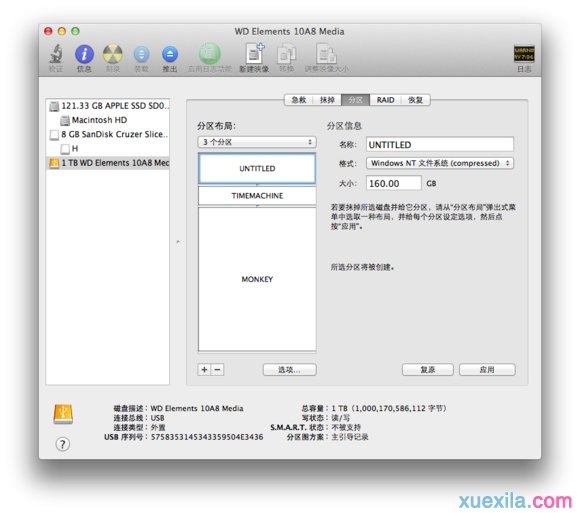This screenshot has width=580, height=513.
Task: Add a partition with the plus button
Action: point(205,369)
